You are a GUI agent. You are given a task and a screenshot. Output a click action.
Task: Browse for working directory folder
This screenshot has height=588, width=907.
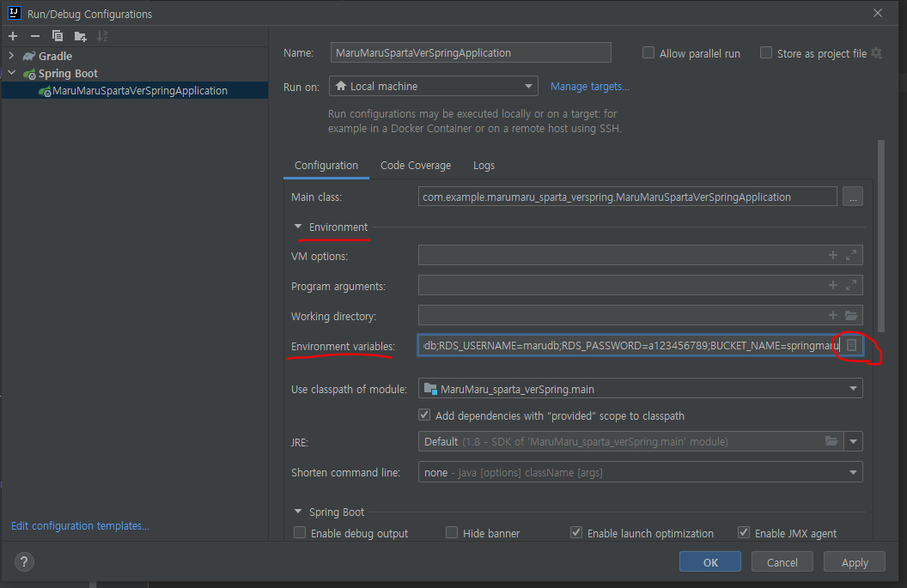click(851, 315)
